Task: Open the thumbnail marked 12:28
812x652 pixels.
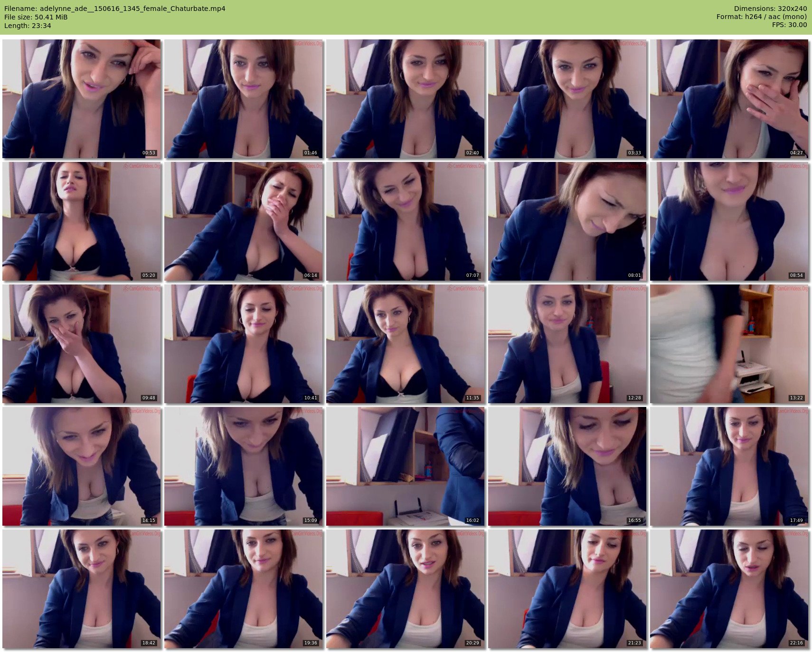Action: click(x=567, y=344)
